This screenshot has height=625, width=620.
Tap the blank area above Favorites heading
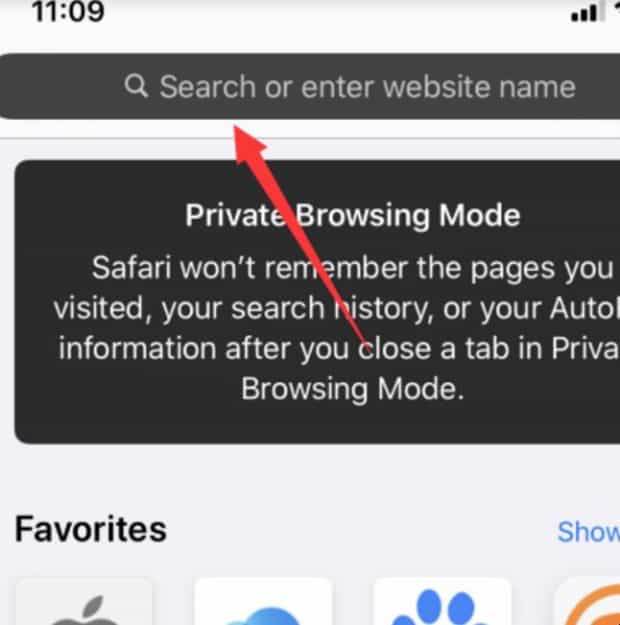[x=310, y=478]
